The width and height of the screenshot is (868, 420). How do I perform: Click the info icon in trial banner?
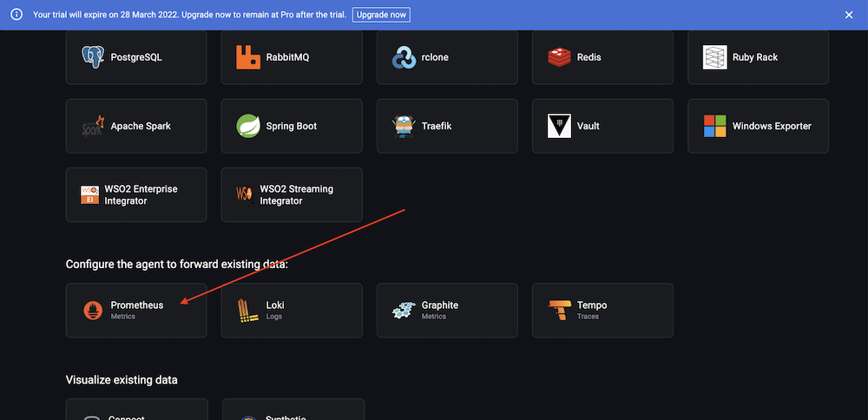pos(16,15)
